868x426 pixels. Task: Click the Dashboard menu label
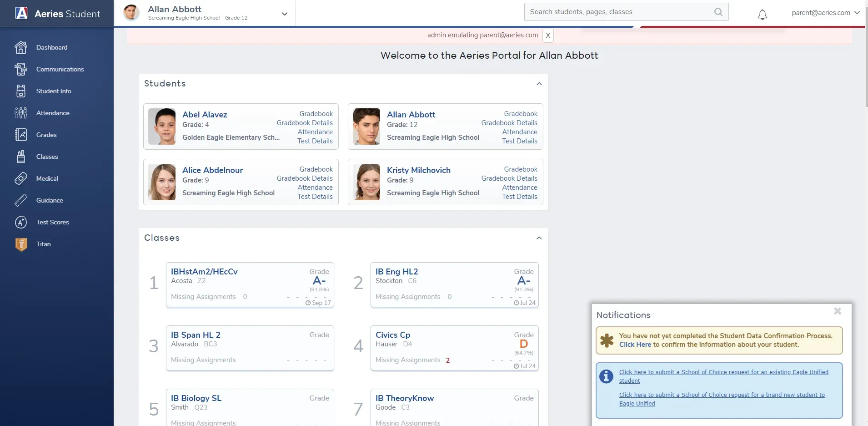click(52, 47)
